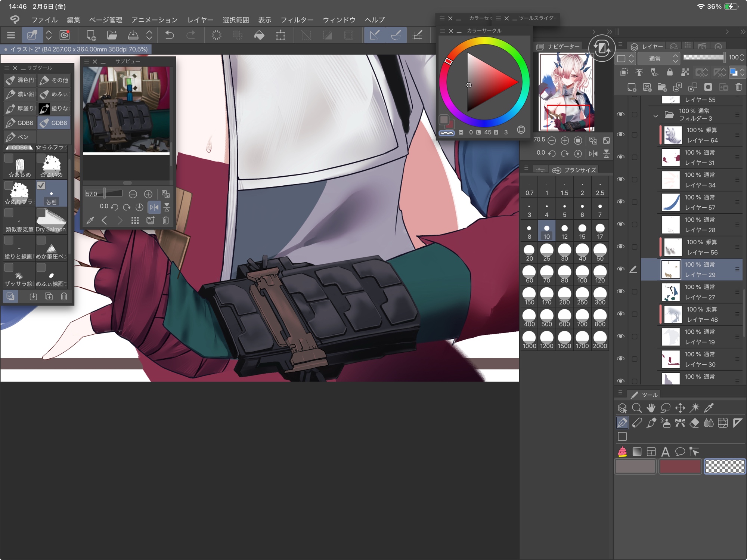Open blending mode dropdown showing 通常
The width and height of the screenshot is (747, 560).
click(658, 58)
